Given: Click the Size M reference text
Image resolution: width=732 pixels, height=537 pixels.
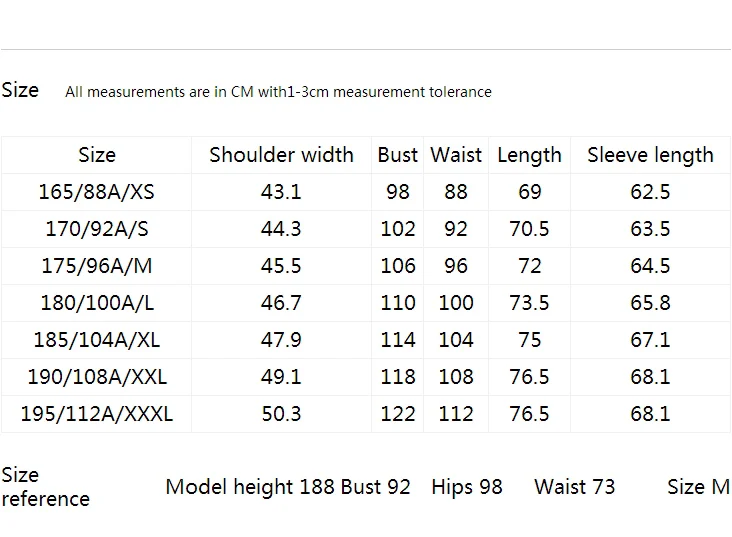Looking at the screenshot, I should click(698, 487).
